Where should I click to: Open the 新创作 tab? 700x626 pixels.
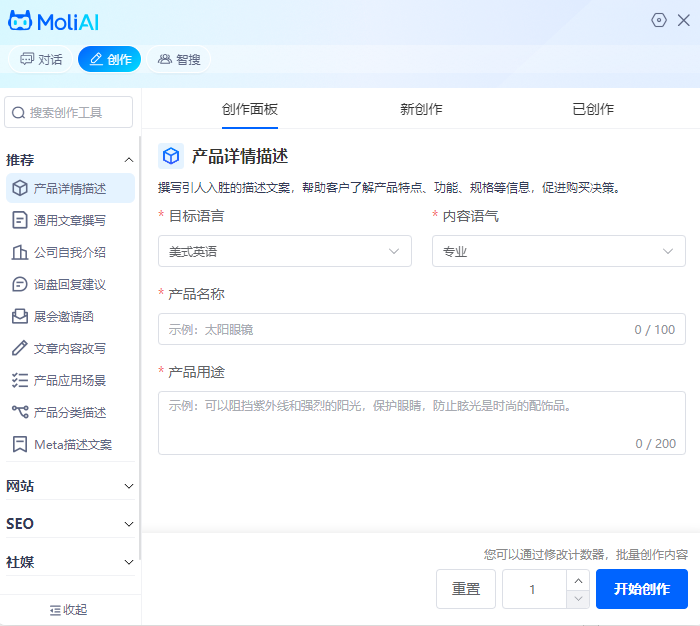(421, 109)
